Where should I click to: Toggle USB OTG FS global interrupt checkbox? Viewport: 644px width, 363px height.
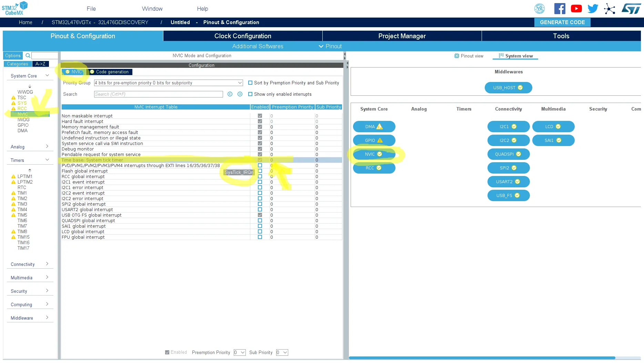coord(260,215)
